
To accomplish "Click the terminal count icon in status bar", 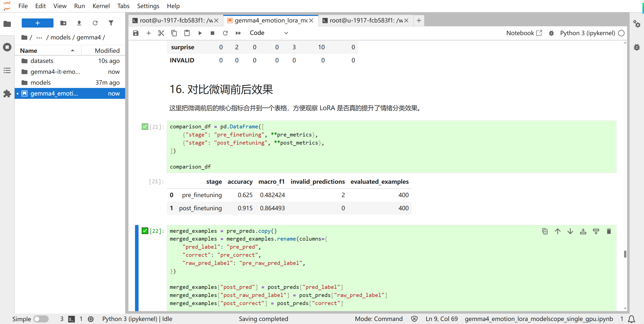I will point(71,319).
